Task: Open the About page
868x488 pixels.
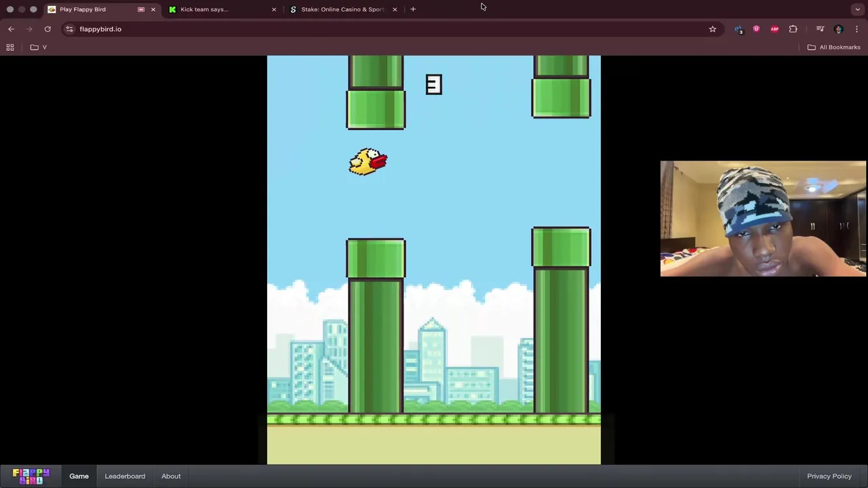Action: (171, 476)
